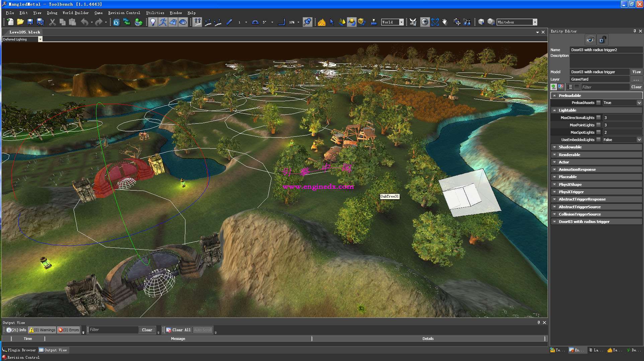
Task: Open the PreloadAssets True dropdown
Action: coord(639,103)
